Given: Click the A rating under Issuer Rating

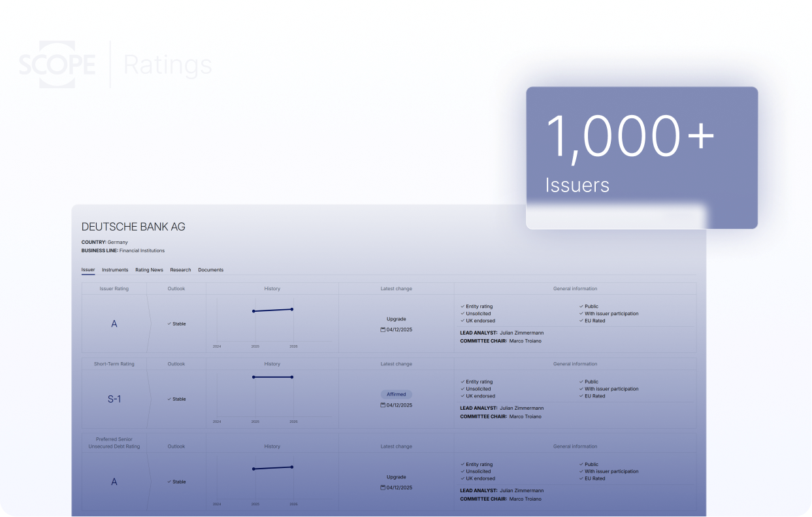Looking at the screenshot, I should point(114,324).
